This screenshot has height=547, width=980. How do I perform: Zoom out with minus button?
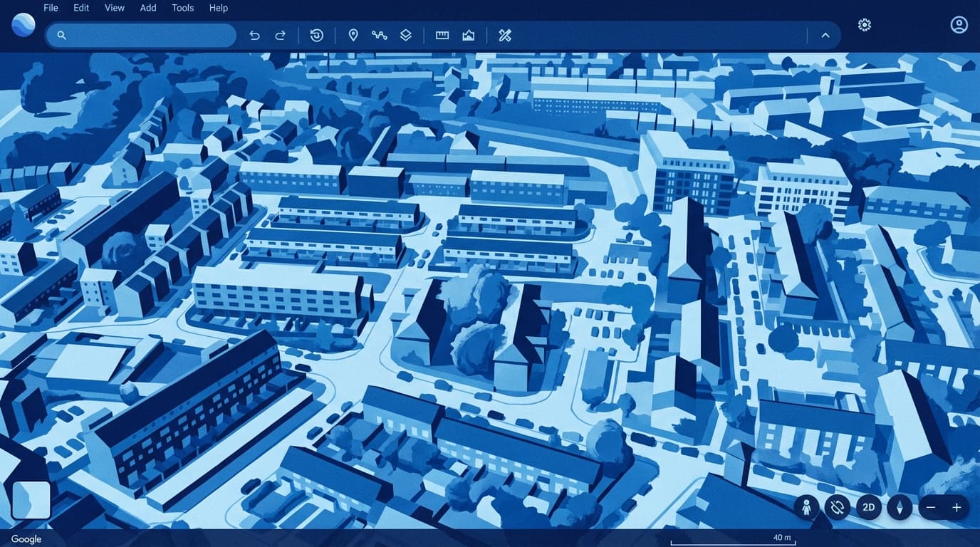tap(931, 507)
